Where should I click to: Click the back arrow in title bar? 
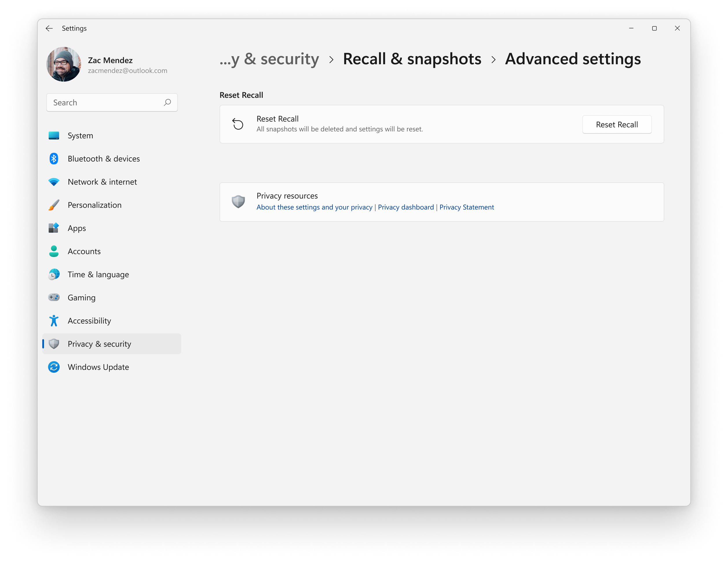tap(49, 28)
